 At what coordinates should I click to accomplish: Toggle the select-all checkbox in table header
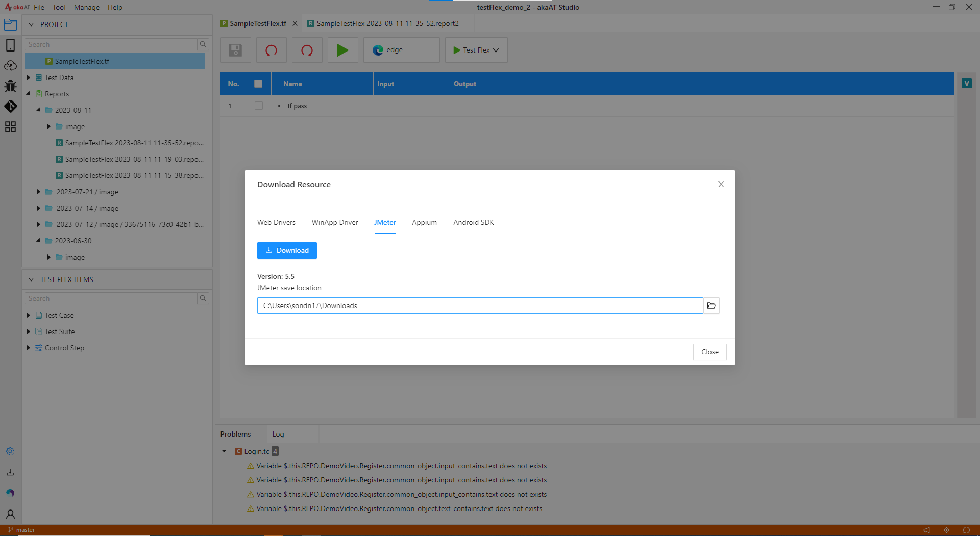[258, 84]
